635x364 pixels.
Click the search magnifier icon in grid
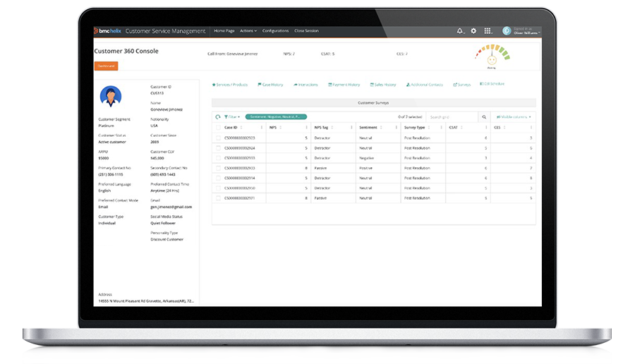point(484,117)
